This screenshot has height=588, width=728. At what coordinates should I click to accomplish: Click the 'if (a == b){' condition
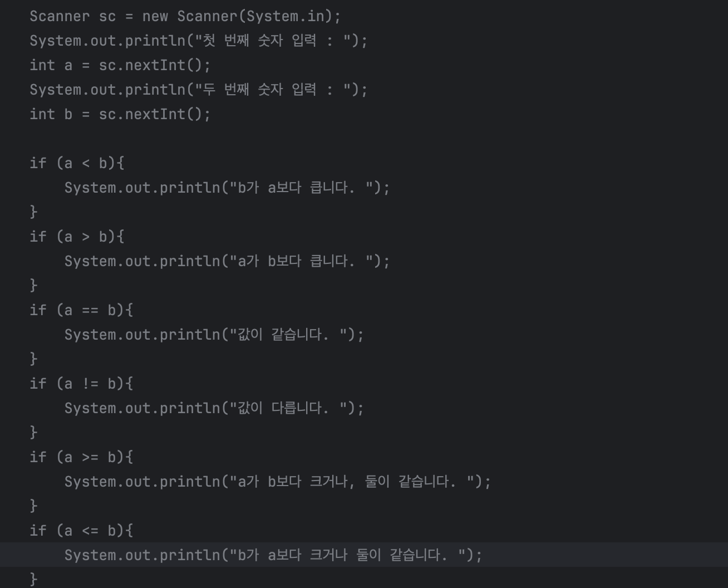coord(81,310)
